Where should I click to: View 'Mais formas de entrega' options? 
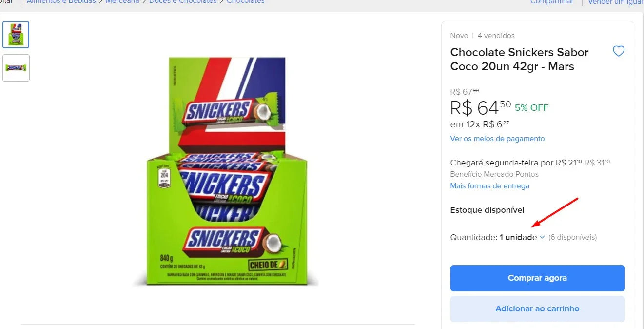point(489,186)
